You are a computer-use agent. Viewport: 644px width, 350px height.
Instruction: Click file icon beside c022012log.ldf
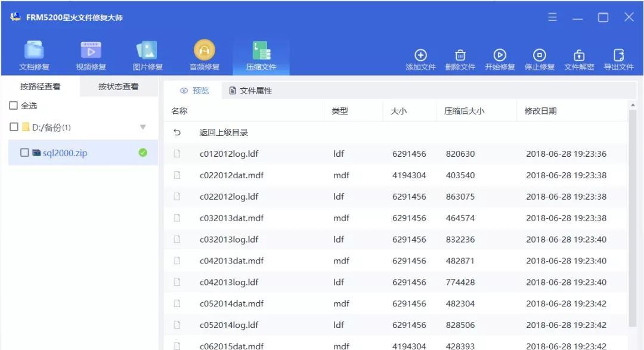[x=177, y=196]
